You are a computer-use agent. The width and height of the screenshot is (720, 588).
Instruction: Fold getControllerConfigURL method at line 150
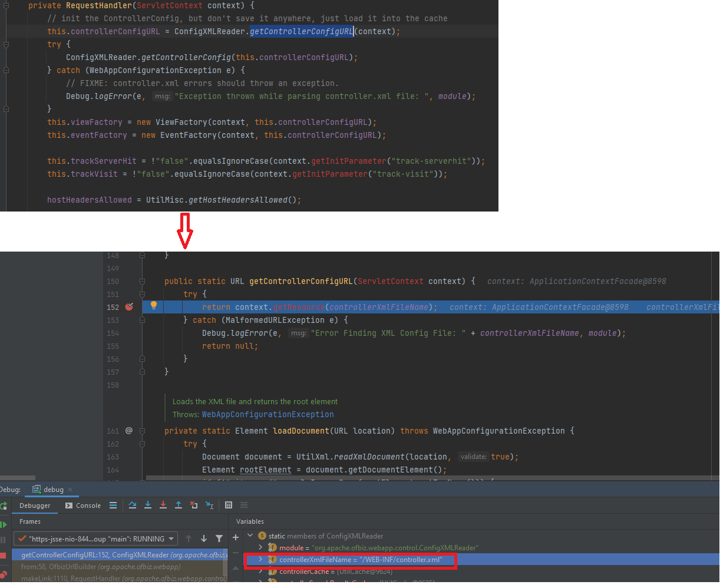pos(142,281)
